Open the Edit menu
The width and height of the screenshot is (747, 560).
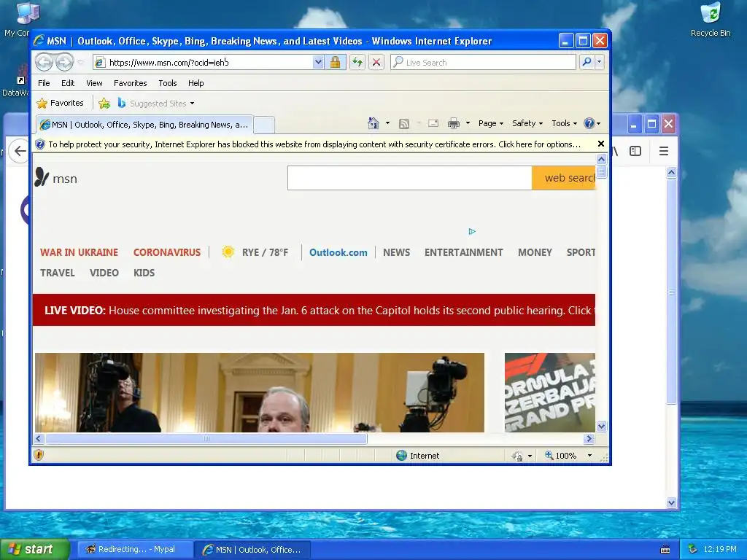click(68, 83)
